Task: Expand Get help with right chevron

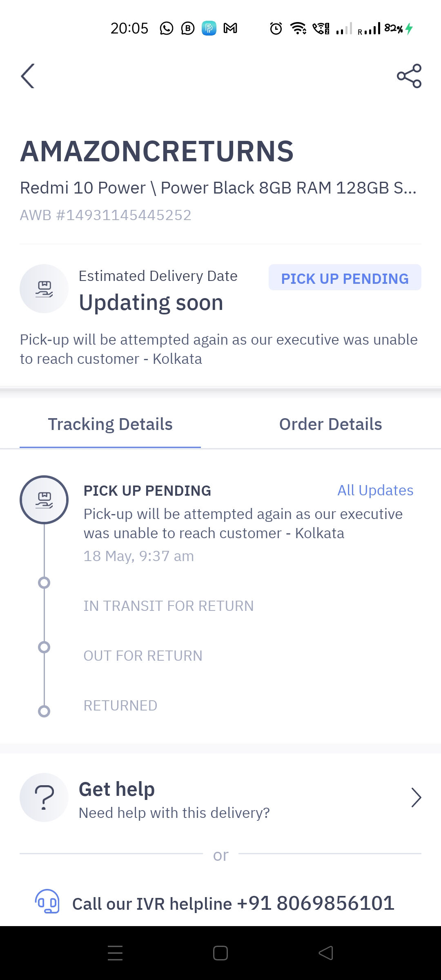Action: click(x=416, y=797)
